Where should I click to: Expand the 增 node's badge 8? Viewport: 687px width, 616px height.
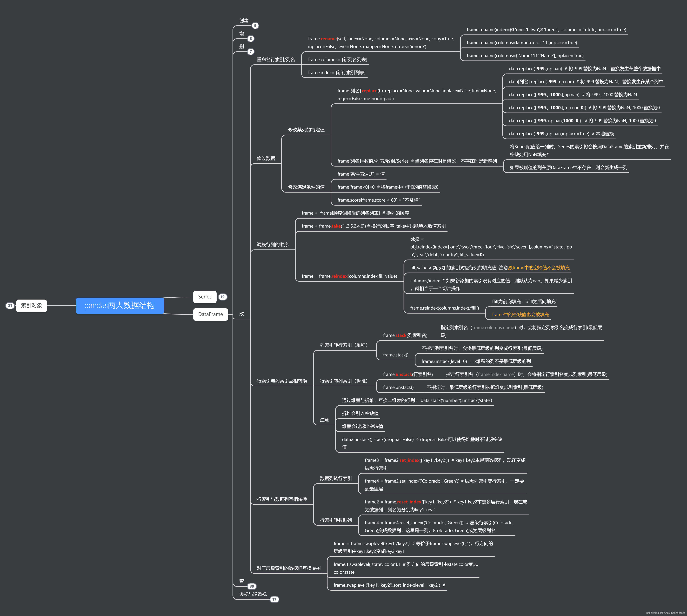click(x=251, y=39)
